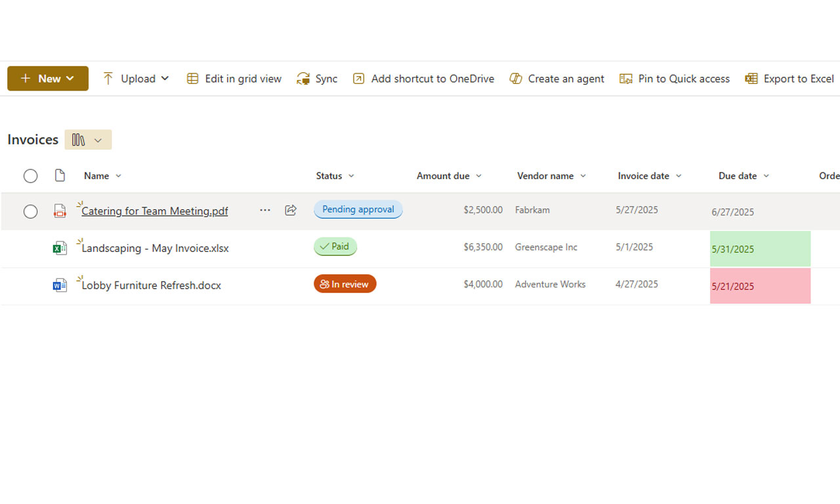The width and height of the screenshot is (840, 504).
Task: Click the Sync icon in the toolbar
Action: (x=303, y=78)
